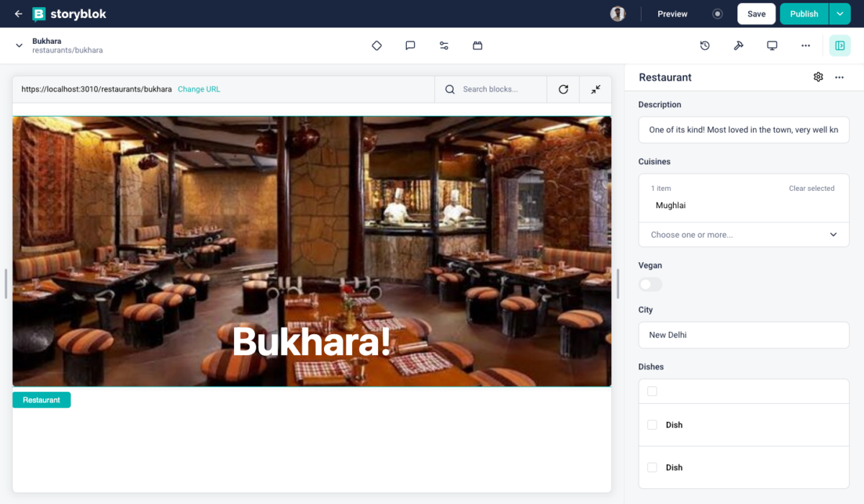Screen dimensions: 864x504
Task: Open the calendar scheduling icon
Action: [477, 46]
